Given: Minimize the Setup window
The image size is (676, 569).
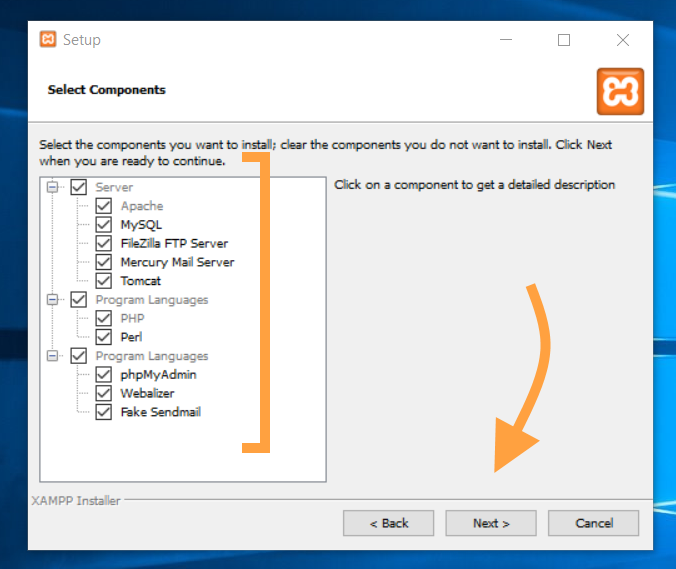Looking at the screenshot, I should (x=506, y=40).
